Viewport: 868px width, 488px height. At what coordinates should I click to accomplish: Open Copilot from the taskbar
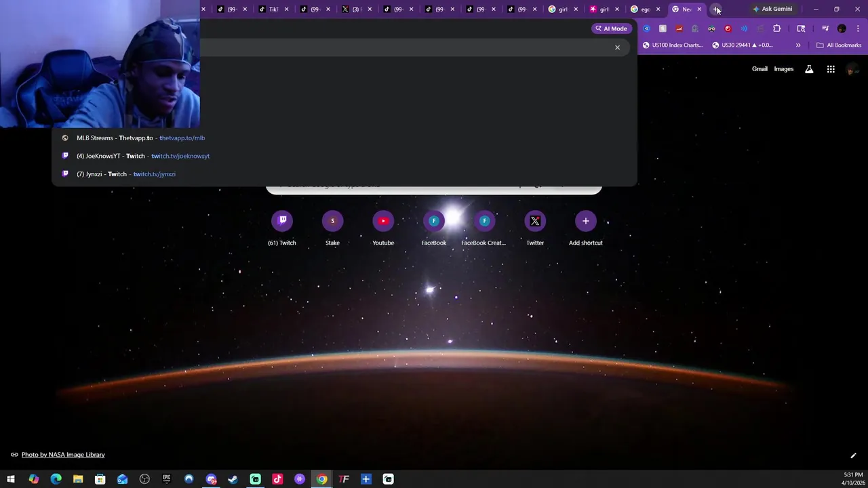(33, 479)
